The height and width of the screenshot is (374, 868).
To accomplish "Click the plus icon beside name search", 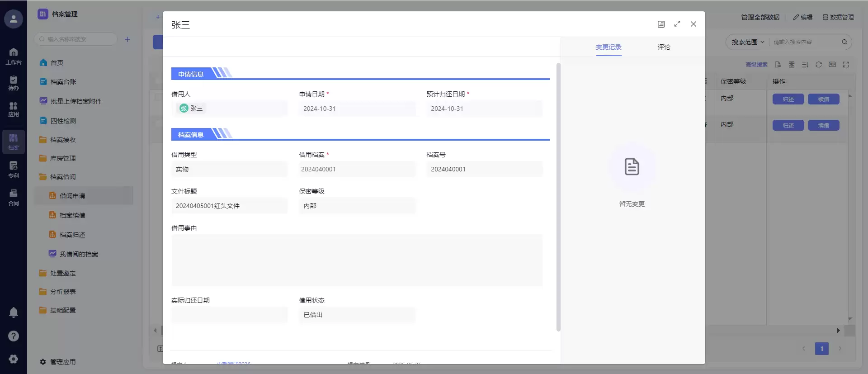I will point(127,39).
